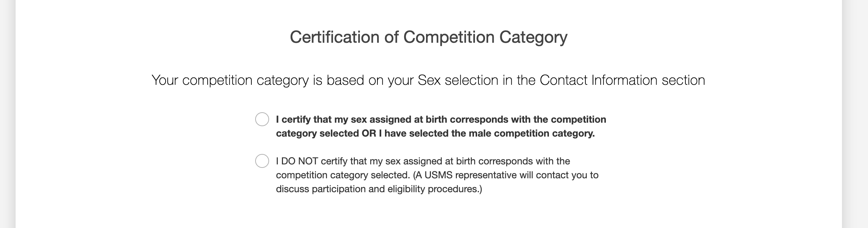
Task: Click the words 'DO NOT' in the second option
Action: coord(300,161)
